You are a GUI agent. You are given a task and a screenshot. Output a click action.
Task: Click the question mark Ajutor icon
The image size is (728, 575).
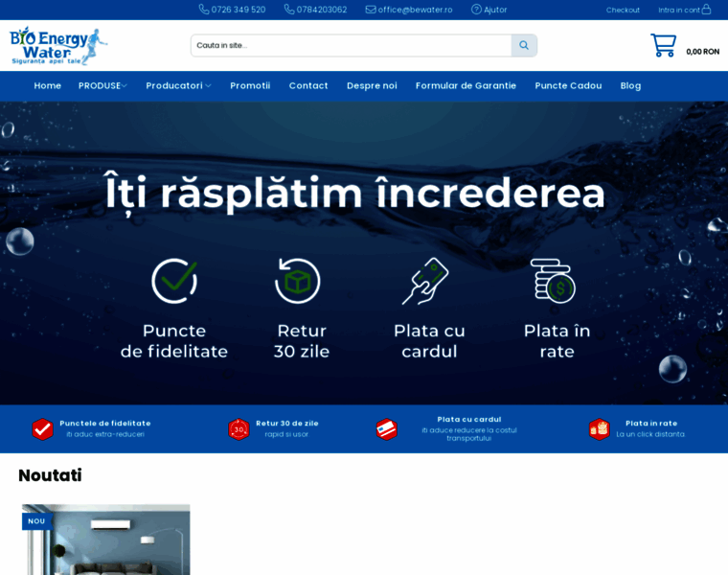(476, 10)
